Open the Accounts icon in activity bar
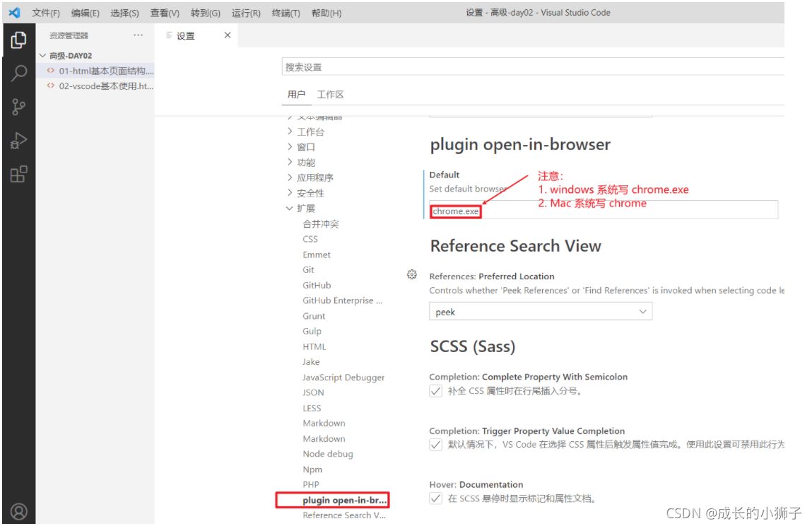Screen dimensions: 812x526 (x=19, y=511)
